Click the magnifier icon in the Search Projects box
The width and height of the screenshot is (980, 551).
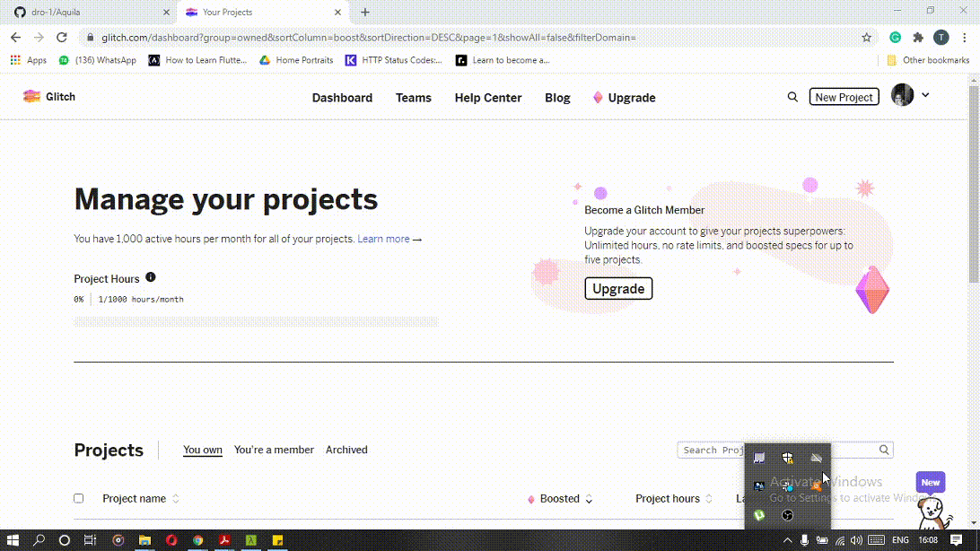coord(884,450)
